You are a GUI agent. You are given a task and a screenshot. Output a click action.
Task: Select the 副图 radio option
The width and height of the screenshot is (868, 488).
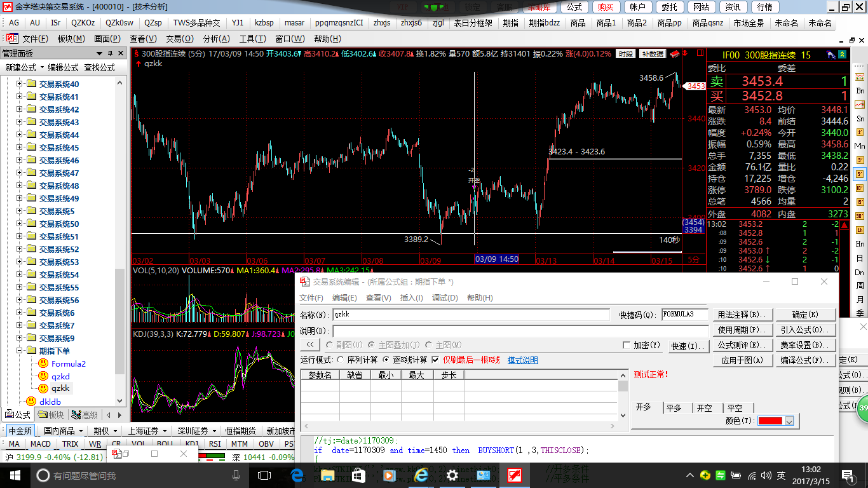pyautogui.click(x=330, y=345)
